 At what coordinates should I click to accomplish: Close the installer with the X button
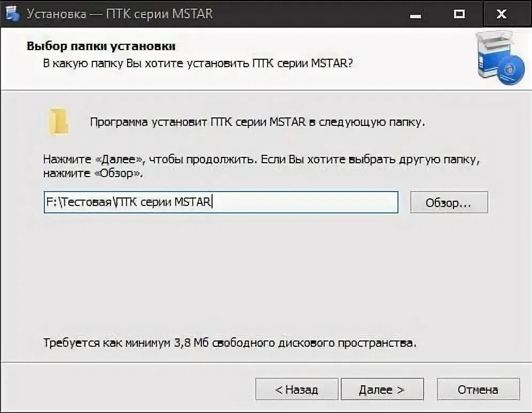501,14
